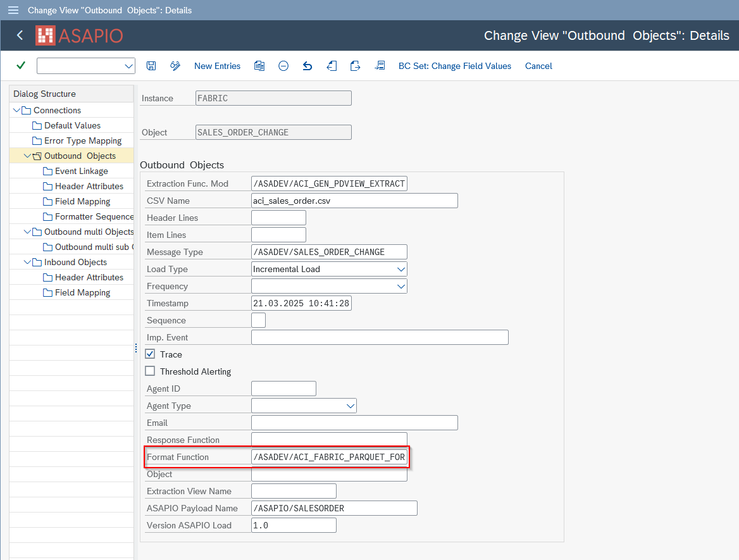Click the Copy As icon
Image resolution: width=739 pixels, height=560 pixels.
259,66
